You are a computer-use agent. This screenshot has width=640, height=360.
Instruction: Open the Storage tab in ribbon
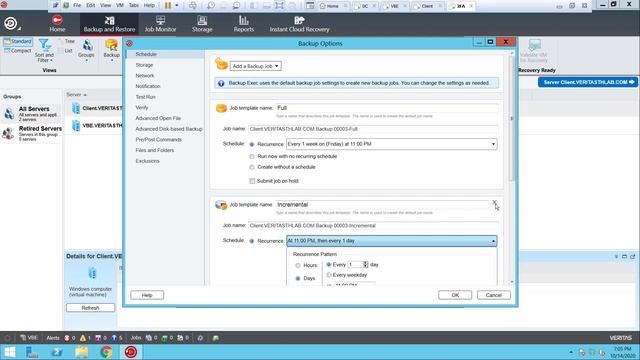[x=202, y=24]
